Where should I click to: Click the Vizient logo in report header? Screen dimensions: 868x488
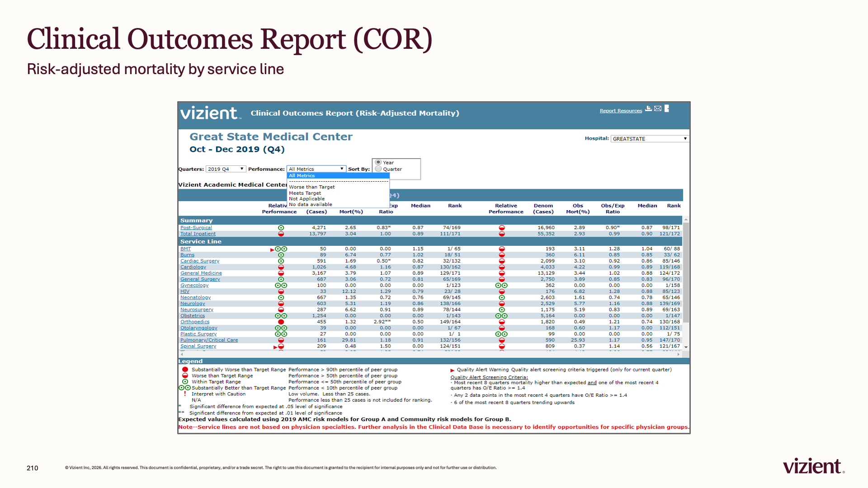210,113
